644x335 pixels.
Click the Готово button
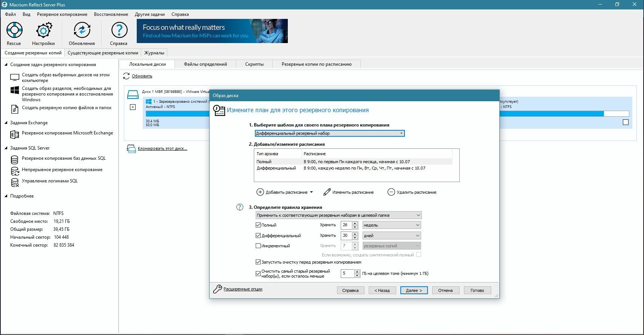coord(477,290)
